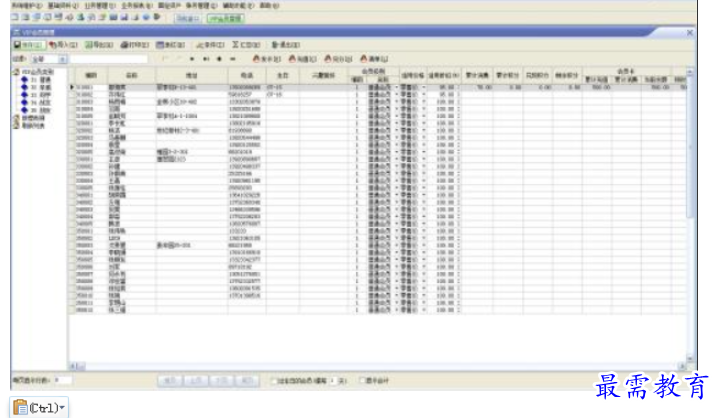Click the Import button with red arrow icon
This screenshot has height=418, width=717.
point(63,45)
